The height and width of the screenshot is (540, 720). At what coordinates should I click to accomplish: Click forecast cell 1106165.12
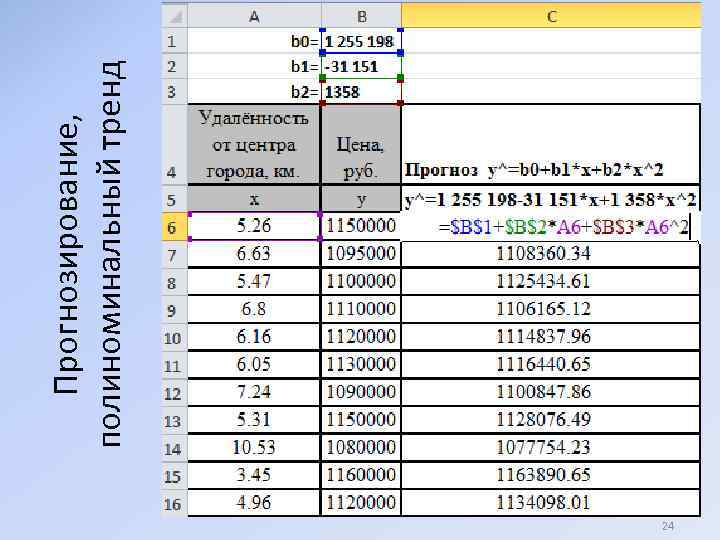(x=551, y=309)
